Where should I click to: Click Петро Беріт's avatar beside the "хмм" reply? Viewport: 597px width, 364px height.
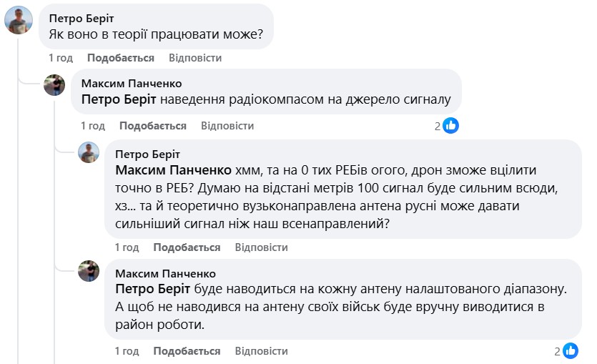pos(89,152)
